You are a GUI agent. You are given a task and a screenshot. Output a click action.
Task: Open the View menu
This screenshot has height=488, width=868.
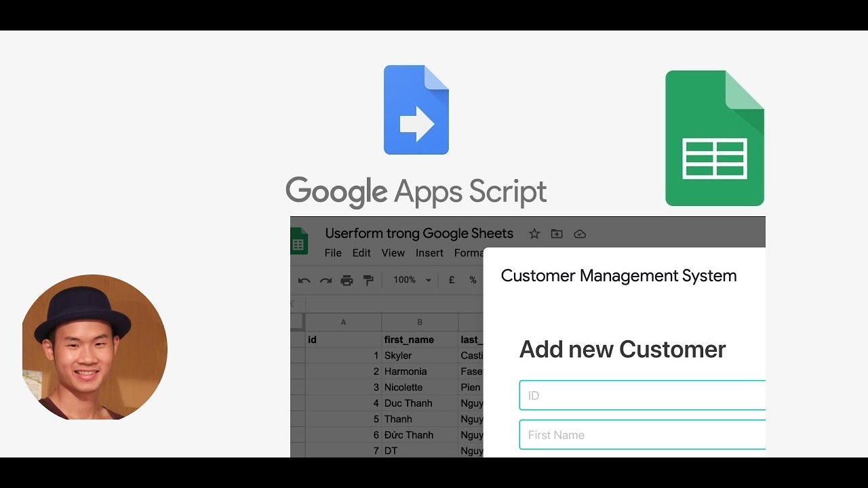(x=393, y=253)
